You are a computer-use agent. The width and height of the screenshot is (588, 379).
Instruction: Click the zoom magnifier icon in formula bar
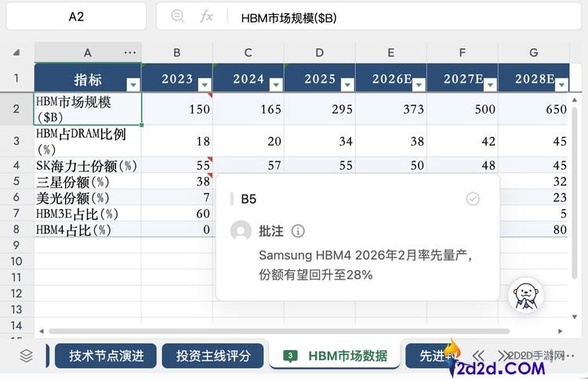click(177, 16)
